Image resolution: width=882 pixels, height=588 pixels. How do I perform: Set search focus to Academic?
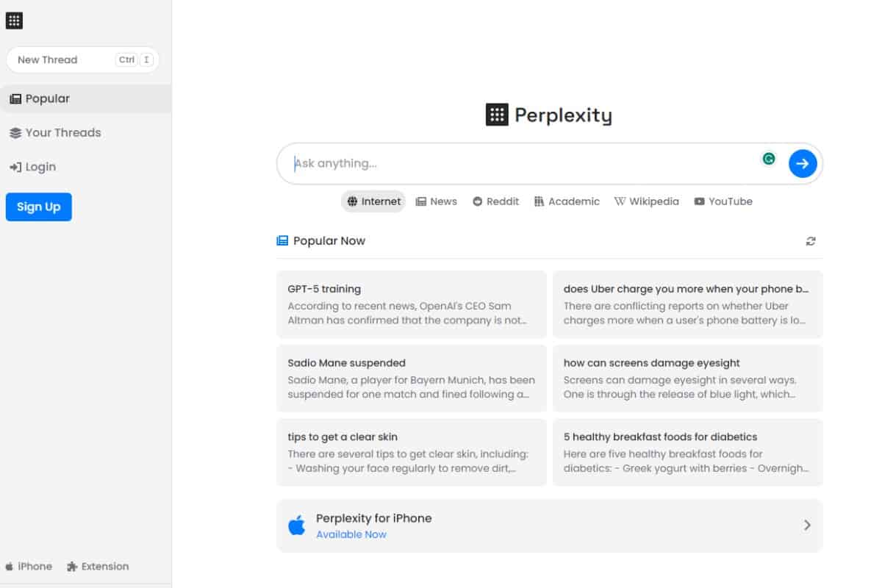567,201
